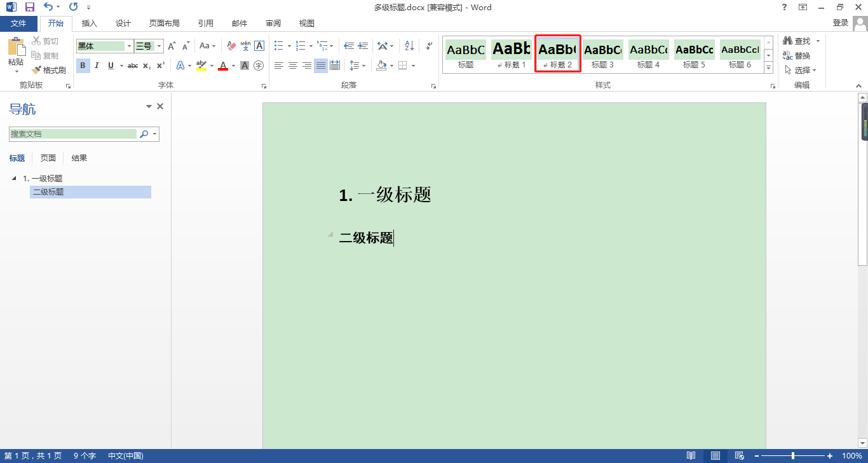
Task: Open font color dropdown arrow
Action: [233, 66]
